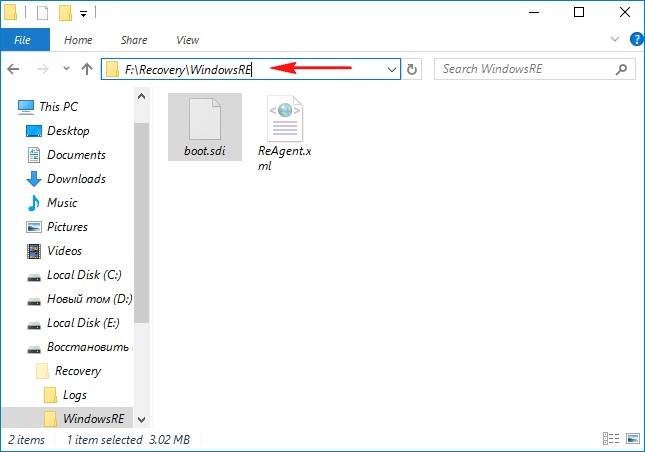Open the address bar history dropdown

(x=391, y=69)
